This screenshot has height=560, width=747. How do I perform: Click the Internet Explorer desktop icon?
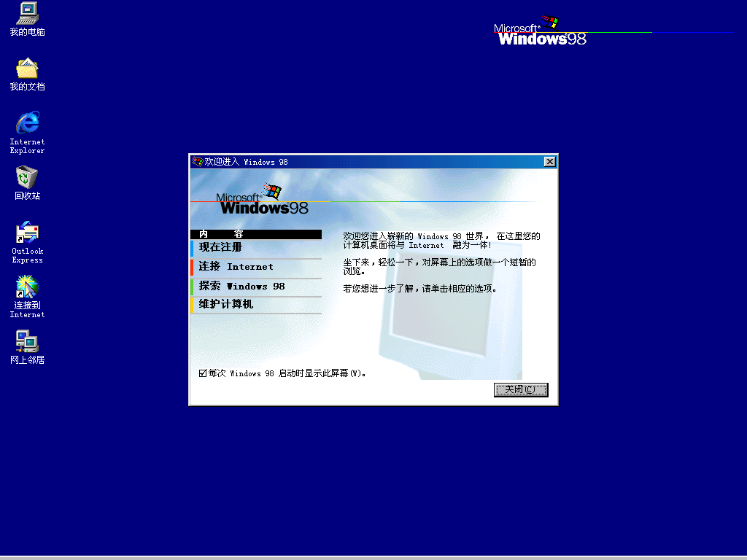tap(27, 122)
